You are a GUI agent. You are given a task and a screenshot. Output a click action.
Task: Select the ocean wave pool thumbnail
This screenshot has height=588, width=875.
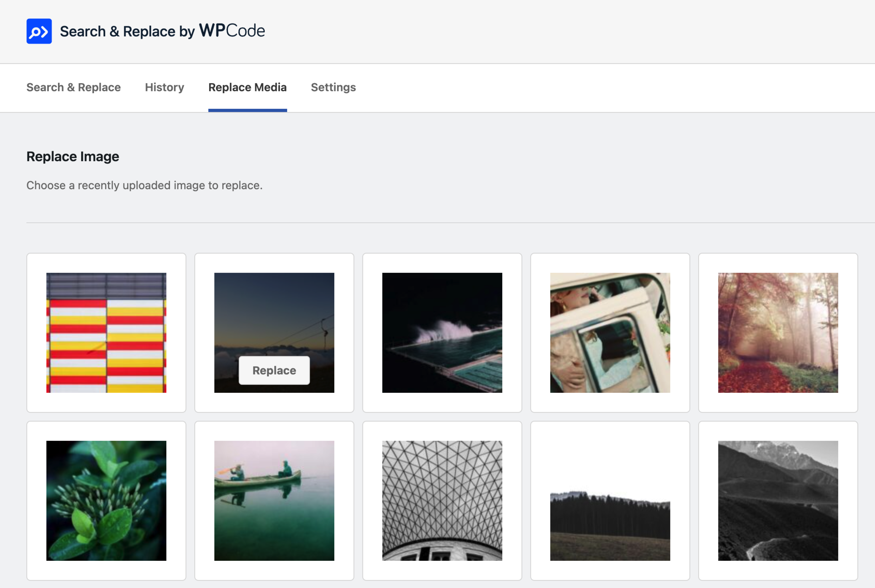click(x=442, y=333)
